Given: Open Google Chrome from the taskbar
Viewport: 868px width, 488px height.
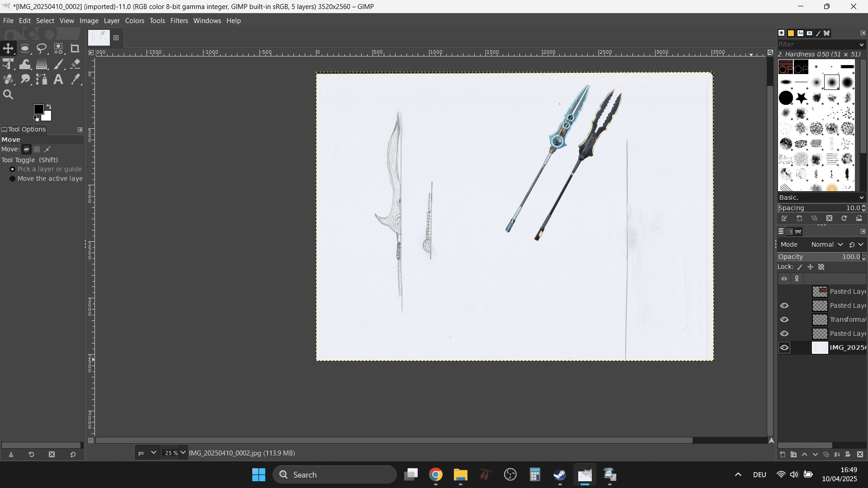Looking at the screenshot, I should 436,475.
